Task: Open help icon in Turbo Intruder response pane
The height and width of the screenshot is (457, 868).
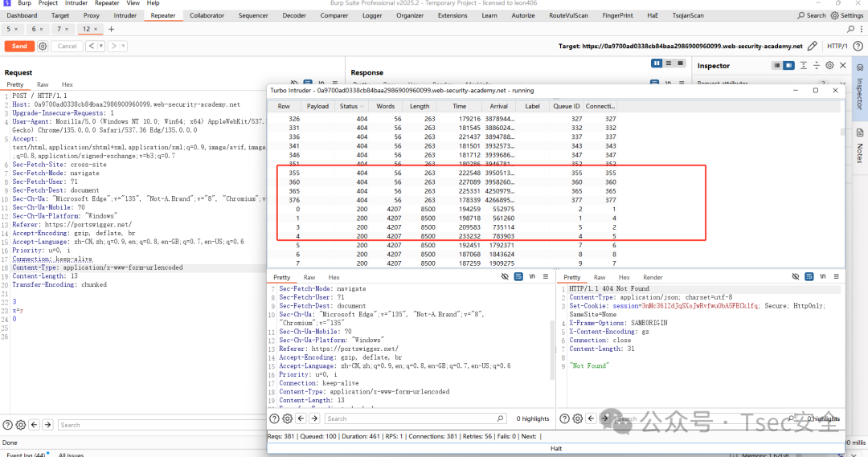Action: [x=564, y=418]
